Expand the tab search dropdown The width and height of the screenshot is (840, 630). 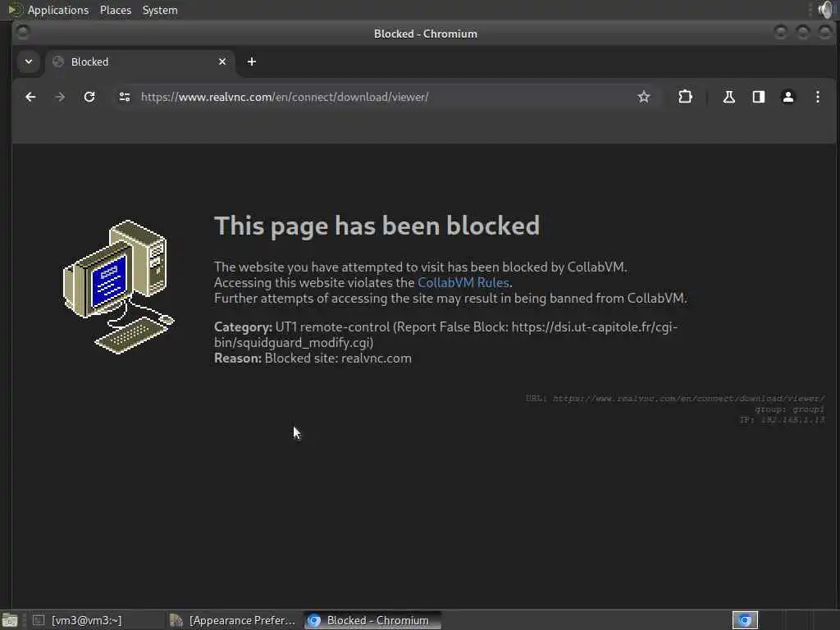[x=29, y=62]
